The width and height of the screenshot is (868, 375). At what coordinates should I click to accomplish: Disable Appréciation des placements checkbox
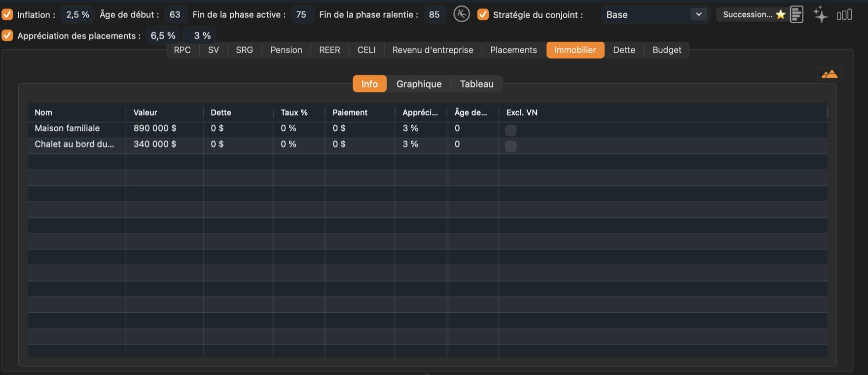pyautogui.click(x=7, y=36)
